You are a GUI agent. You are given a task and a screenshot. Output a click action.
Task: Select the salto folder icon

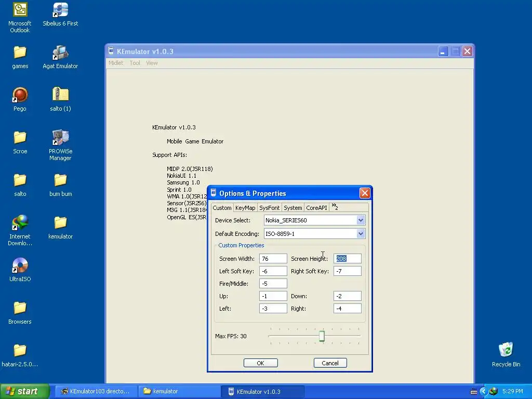point(20,180)
